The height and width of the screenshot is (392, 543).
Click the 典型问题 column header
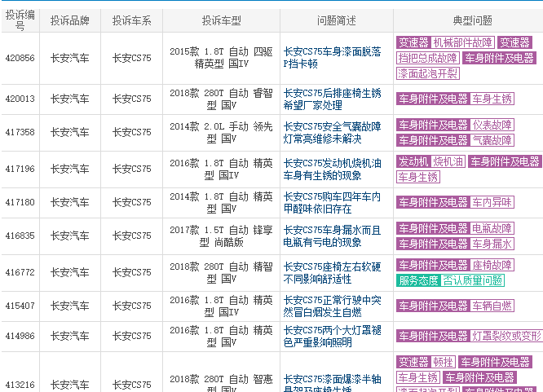point(472,20)
